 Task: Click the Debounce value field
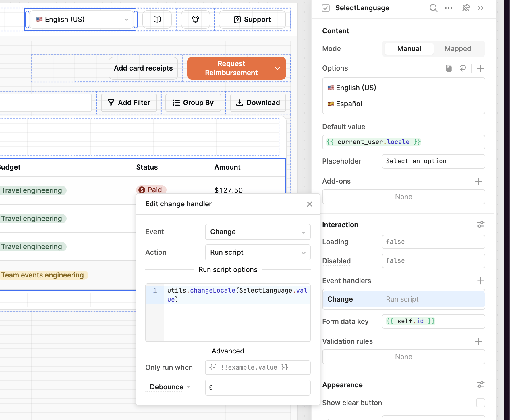pos(258,388)
